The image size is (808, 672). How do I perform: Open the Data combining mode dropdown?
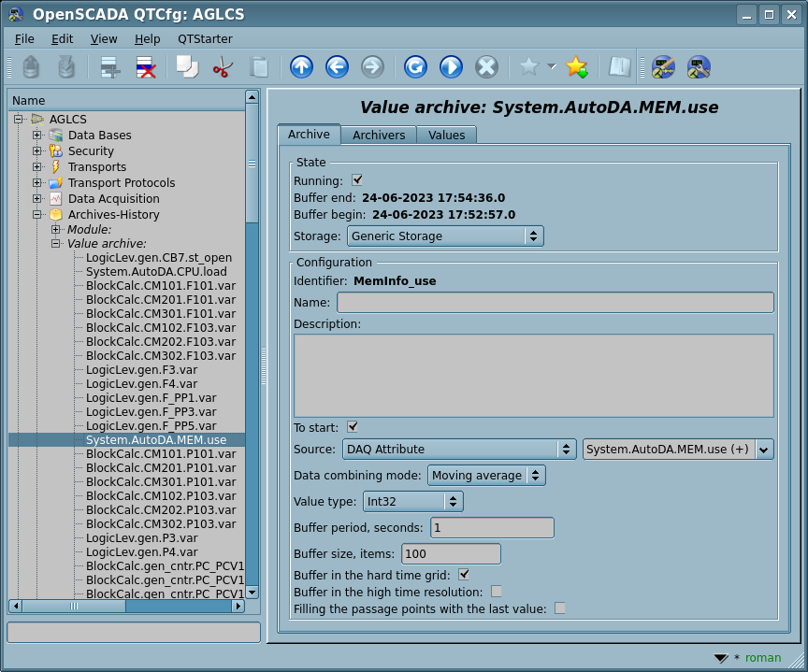tap(485, 476)
